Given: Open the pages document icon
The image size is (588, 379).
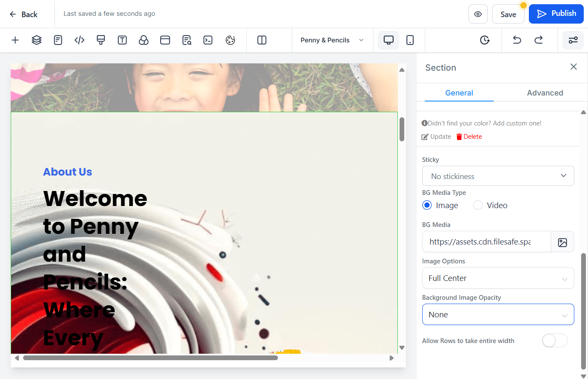Looking at the screenshot, I should pos(58,40).
